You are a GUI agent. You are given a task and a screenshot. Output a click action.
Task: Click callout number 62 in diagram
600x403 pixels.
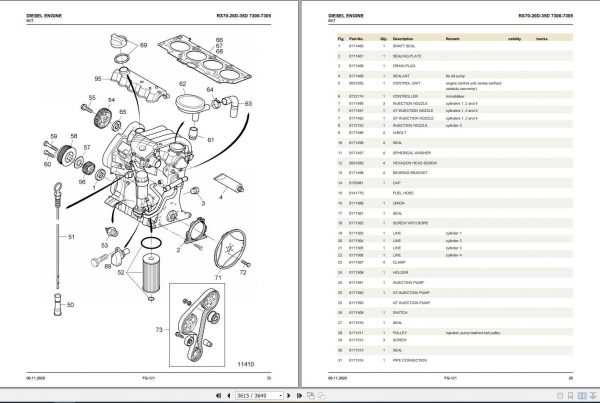(183, 84)
